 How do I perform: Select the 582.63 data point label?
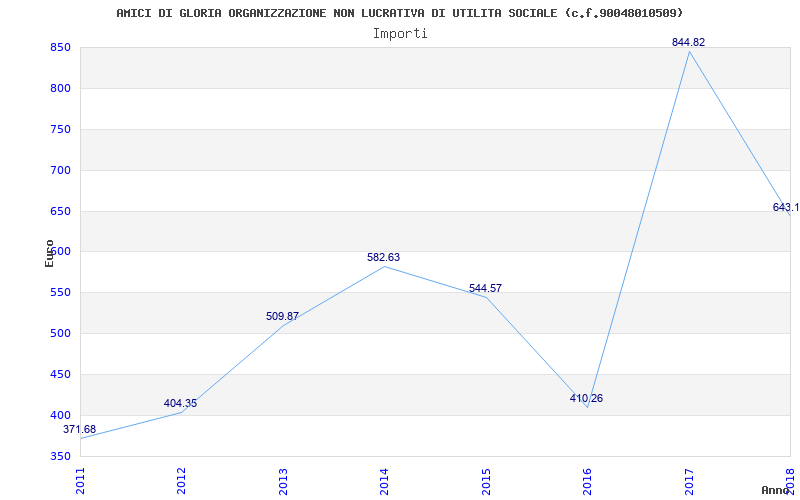tap(383, 257)
